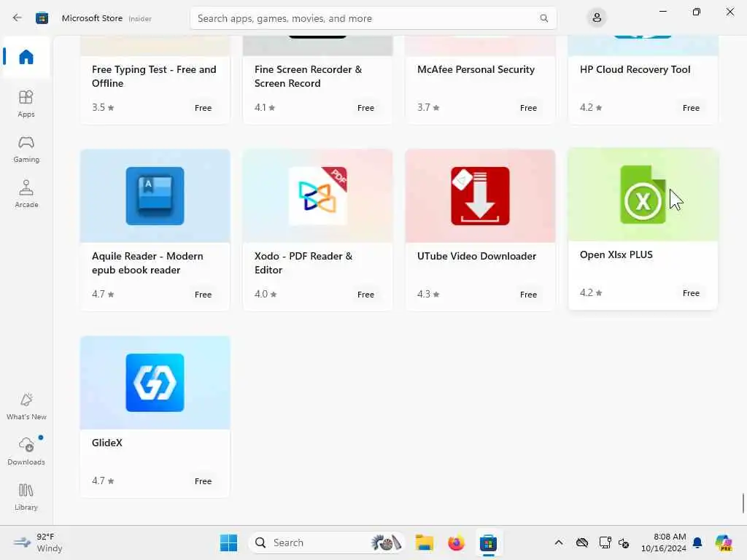
Task: Open the Windows Start menu
Action: [228, 542]
